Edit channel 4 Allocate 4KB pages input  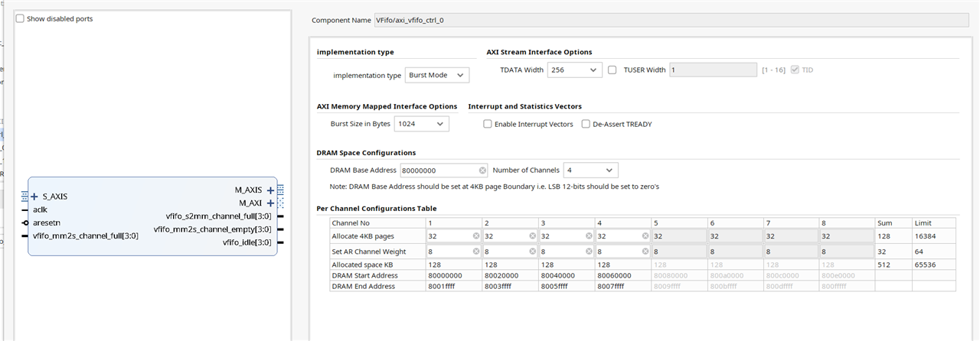623,236
